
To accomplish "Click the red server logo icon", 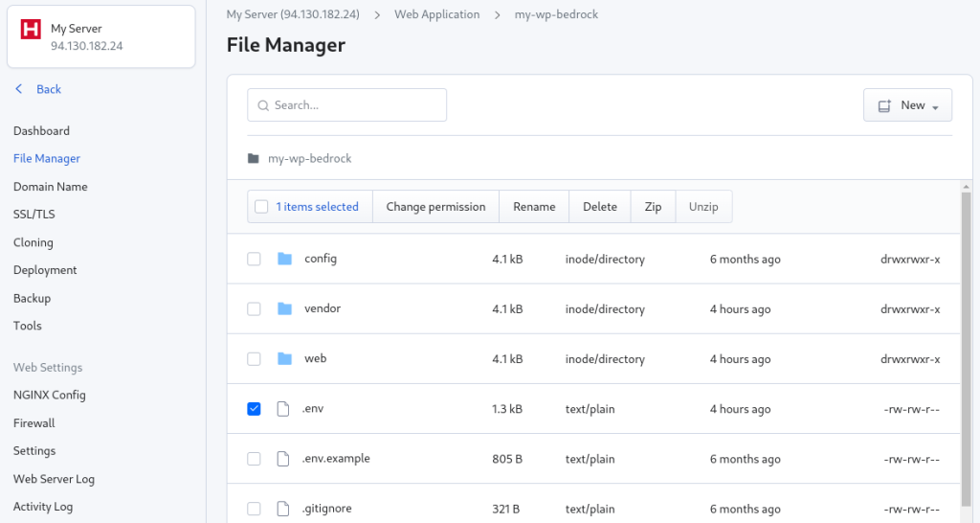I will point(31,29).
